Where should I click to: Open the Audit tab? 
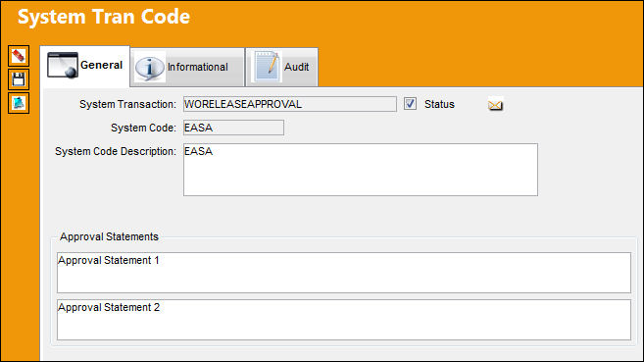coord(281,68)
